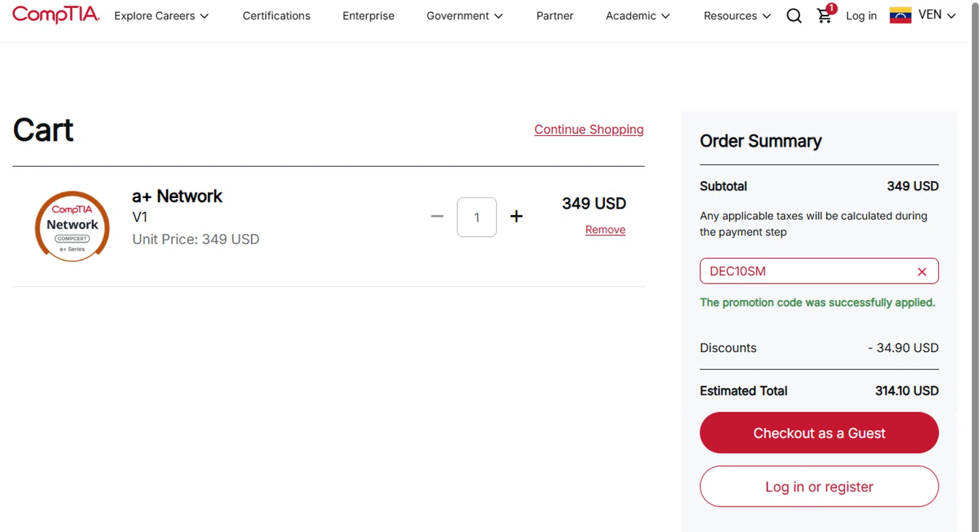Open the Resources dropdown menu
The width and height of the screenshot is (980, 532).
click(737, 16)
